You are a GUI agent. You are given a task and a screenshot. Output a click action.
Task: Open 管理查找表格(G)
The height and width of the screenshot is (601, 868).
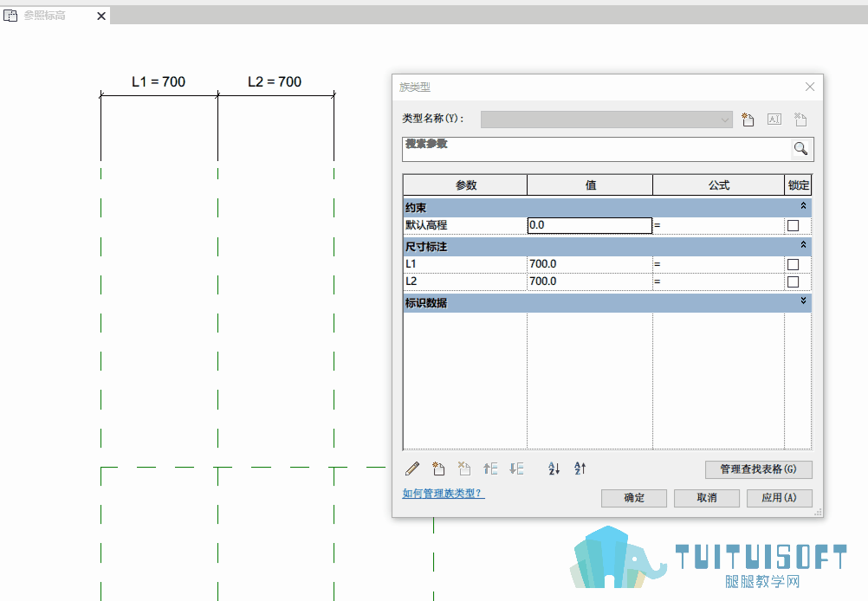click(758, 469)
